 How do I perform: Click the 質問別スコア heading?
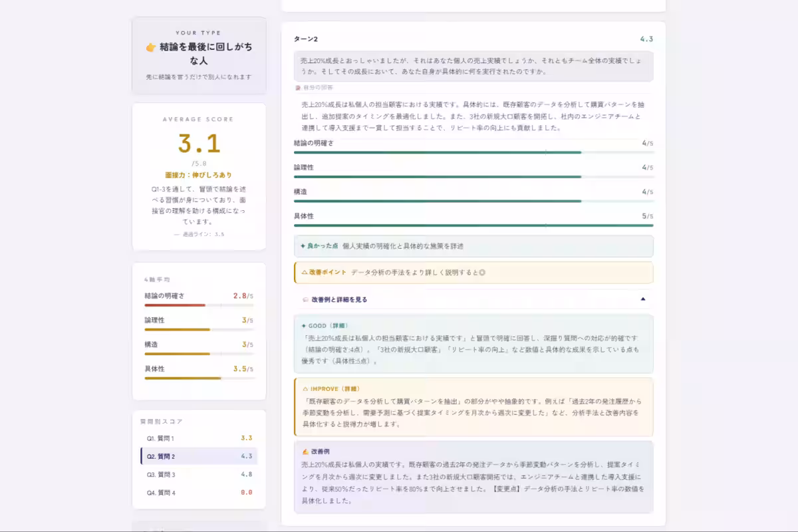coord(161,422)
